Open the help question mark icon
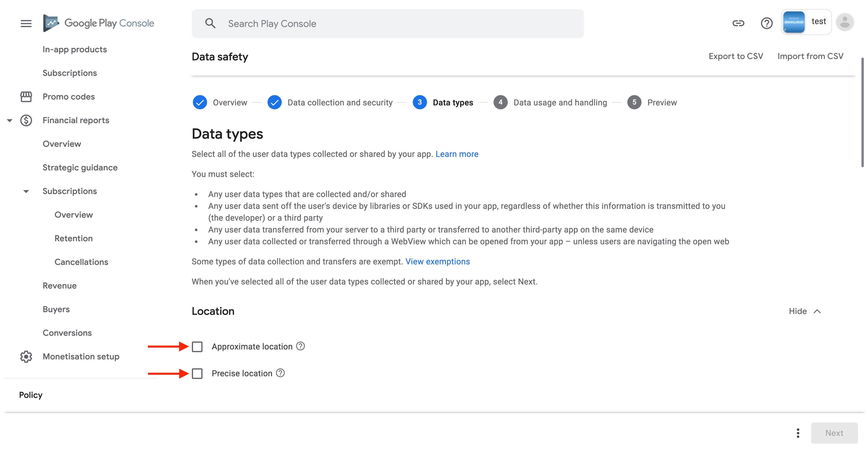The height and width of the screenshot is (455, 868). pos(767,23)
